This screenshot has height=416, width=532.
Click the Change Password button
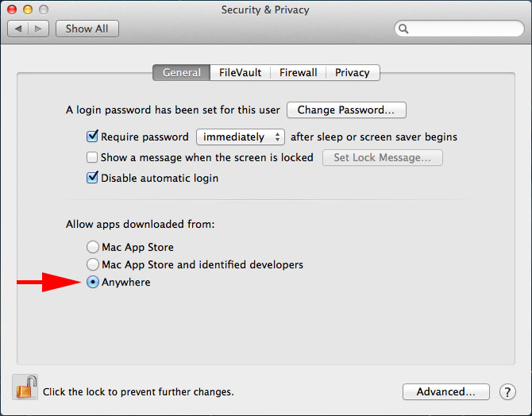pos(346,110)
